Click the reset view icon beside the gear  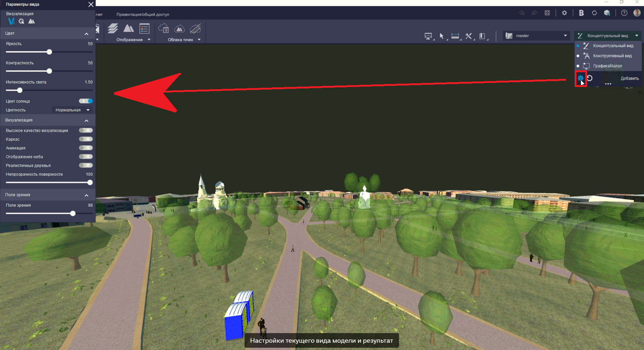click(x=590, y=78)
